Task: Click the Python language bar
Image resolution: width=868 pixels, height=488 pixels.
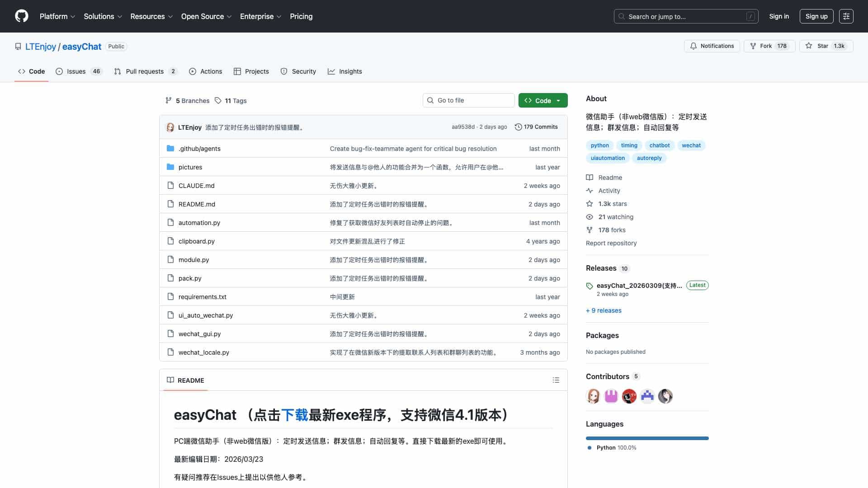Action: pos(647,438)
